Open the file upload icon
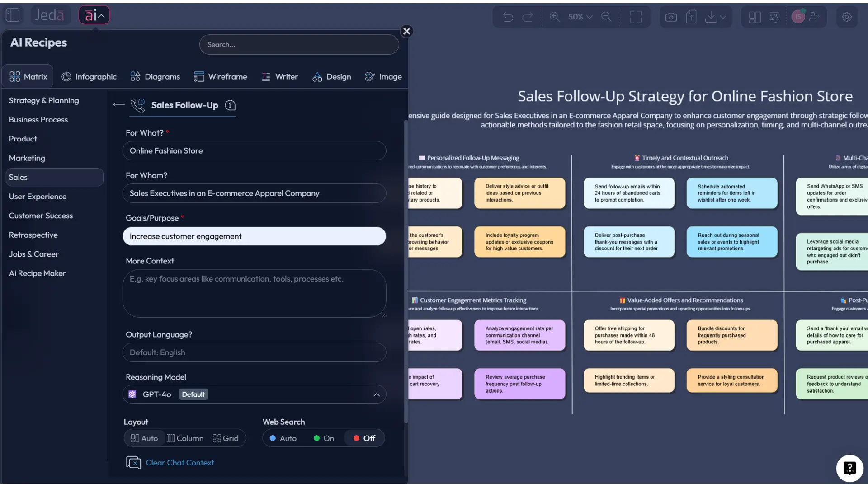Viewport: 868px width, 488px height. (691, 17)
